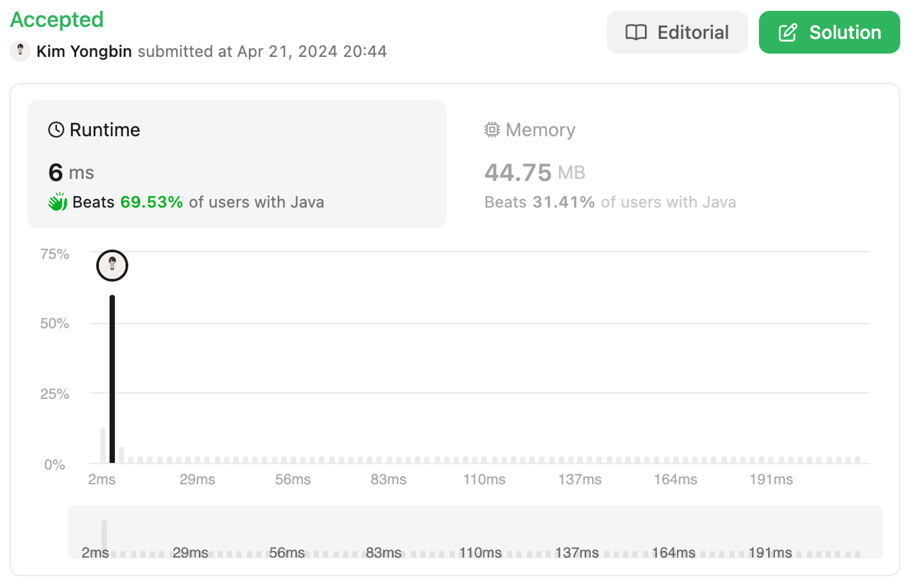
Task: Switch to the Runtime stats panel
Action: click(237, 164)
